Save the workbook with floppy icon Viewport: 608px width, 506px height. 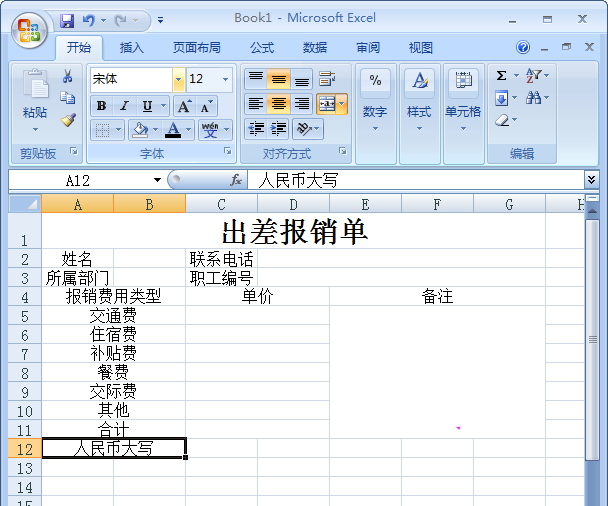click(x=67, y=20)
